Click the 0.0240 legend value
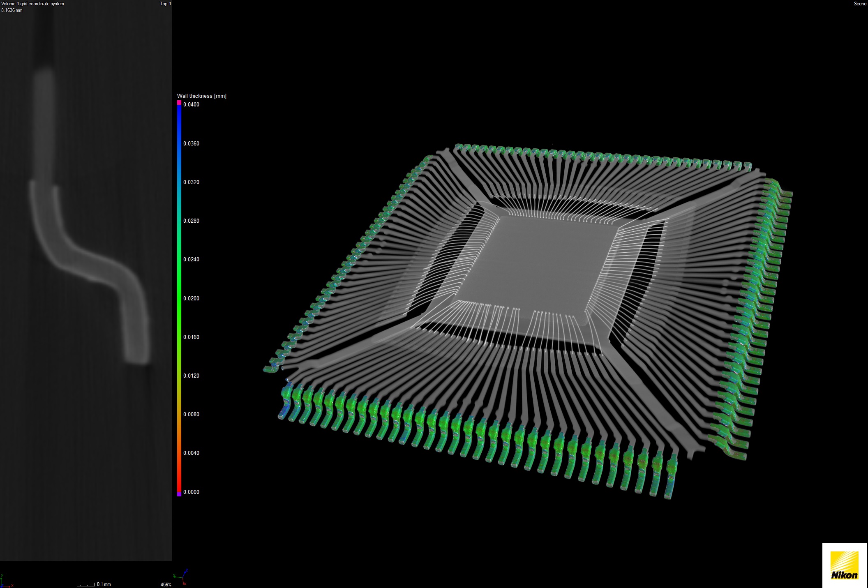Image resolution: width=868 pixels, height=588 pixels. tap(191, 259)
